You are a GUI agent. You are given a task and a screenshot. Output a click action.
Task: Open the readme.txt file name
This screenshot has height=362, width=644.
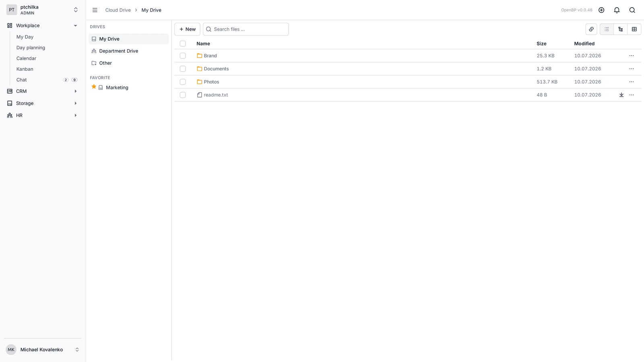coord(216,95)
